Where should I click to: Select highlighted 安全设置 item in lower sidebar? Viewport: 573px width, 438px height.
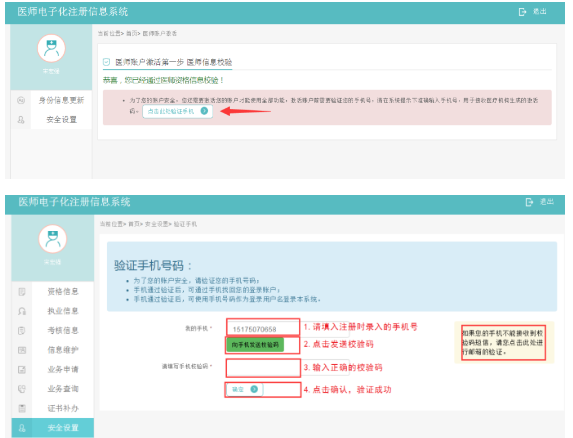(53, 428)
